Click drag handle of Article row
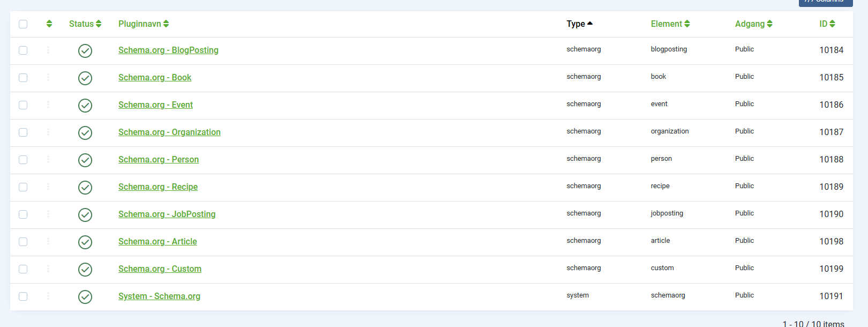 pyautogui.click(x=48, y=241)
